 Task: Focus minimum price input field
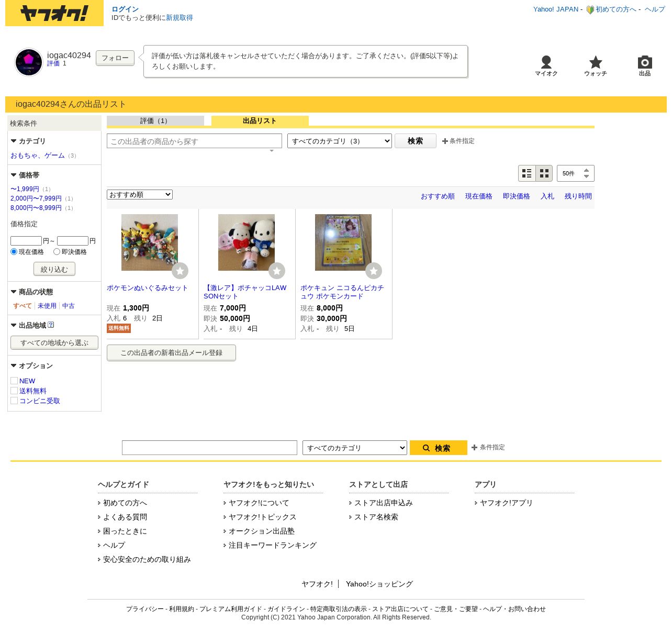26,241
